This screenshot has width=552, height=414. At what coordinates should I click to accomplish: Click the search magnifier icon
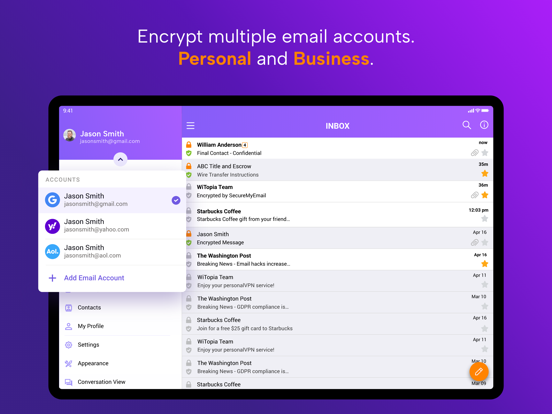coord(466,125)
